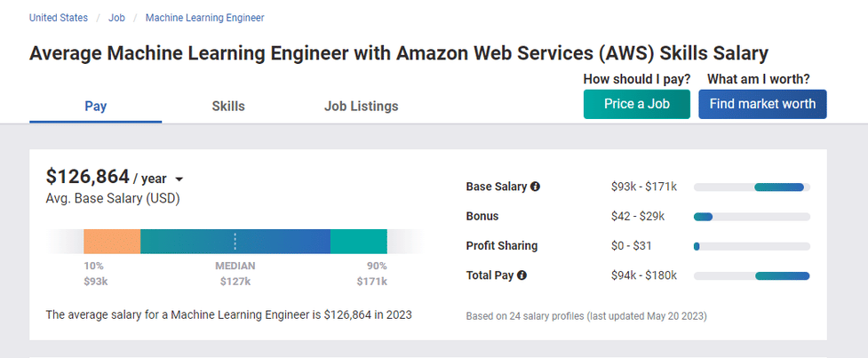Expand the per-year salary dropdown arrow

pos(179,179)
